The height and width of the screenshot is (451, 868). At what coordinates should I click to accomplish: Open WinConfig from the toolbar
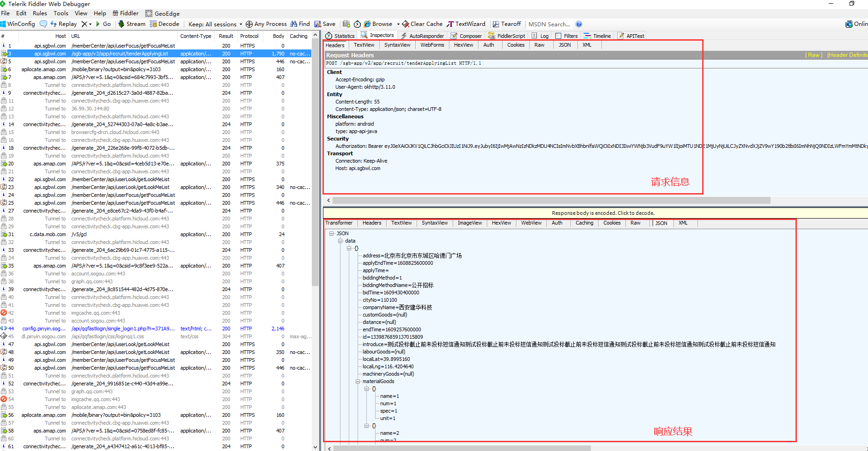[x=18, y=24]
